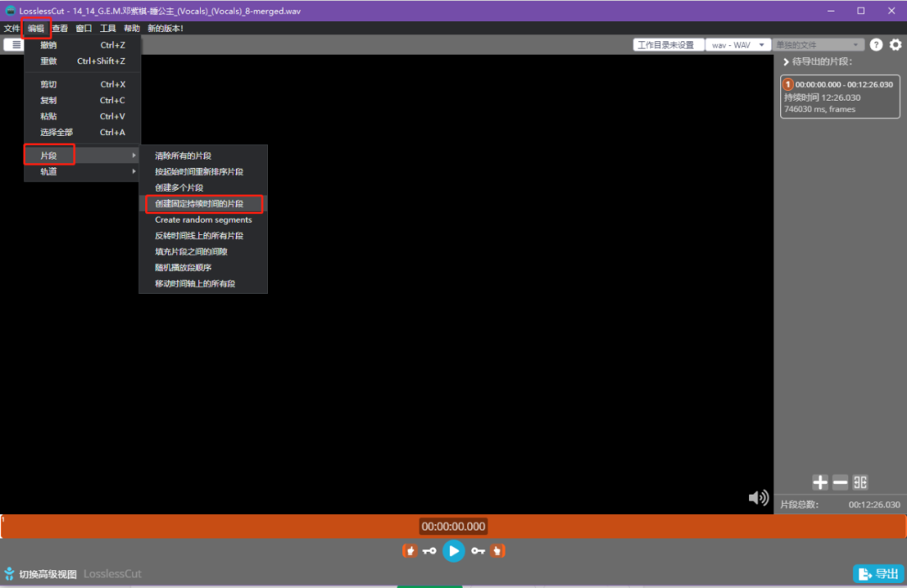The image size is (907, 588).
Task: Choose 粘贴 menu entry
Action: (82, 116)
